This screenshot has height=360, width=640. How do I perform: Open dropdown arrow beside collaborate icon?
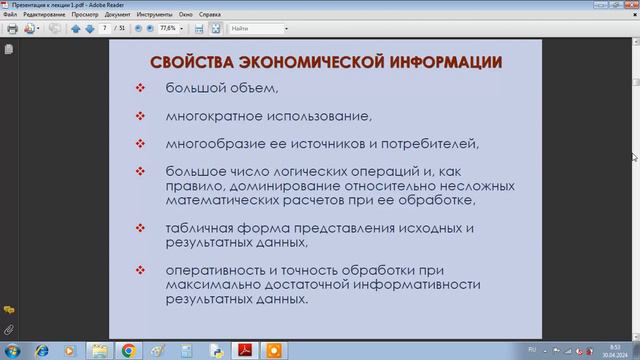[38, 29]
